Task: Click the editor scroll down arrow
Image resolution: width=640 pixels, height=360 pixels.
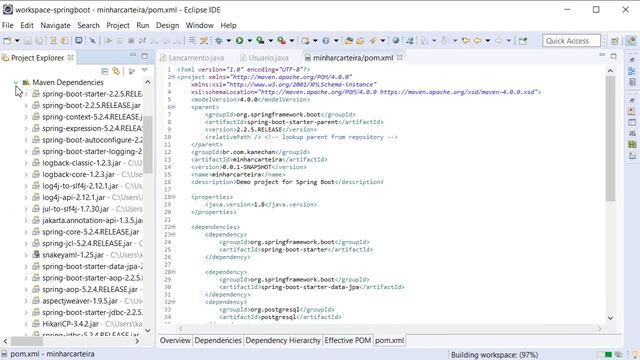Action: click(610, 318)
